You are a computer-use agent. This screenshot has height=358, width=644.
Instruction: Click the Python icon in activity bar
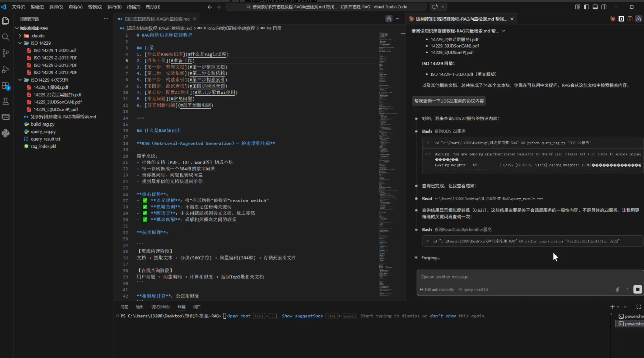pyautogui.click(x=6, y=133)
